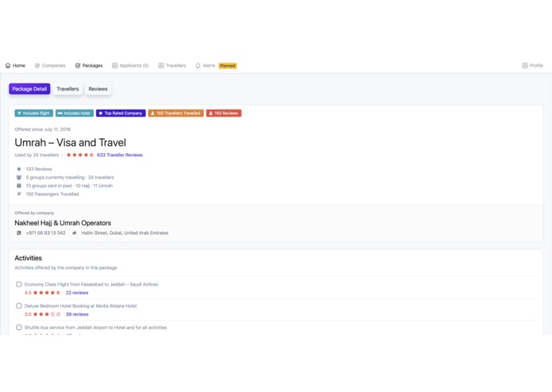Click the 150 Travellers Travelled badge
This screenshot has height=392, width=552.
point(176,113)
